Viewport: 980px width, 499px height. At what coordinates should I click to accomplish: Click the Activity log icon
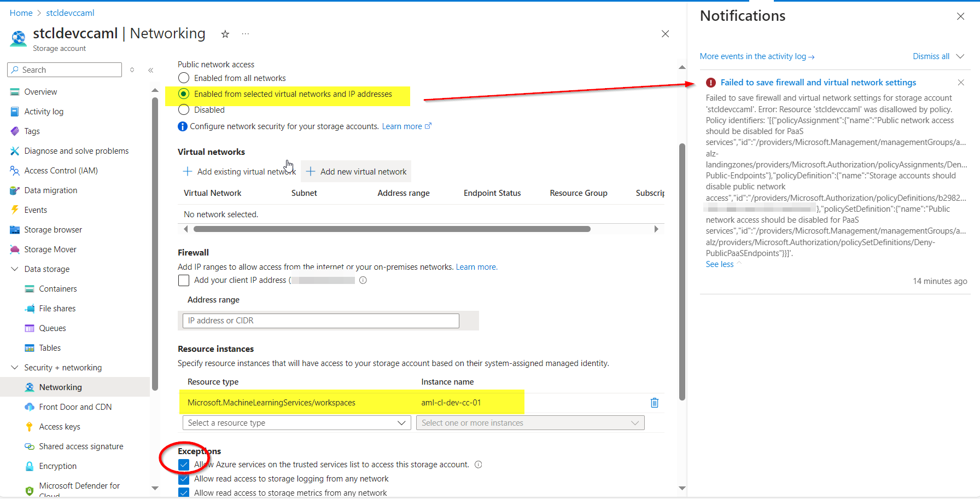pyautogui.click(x=15, y=112)
